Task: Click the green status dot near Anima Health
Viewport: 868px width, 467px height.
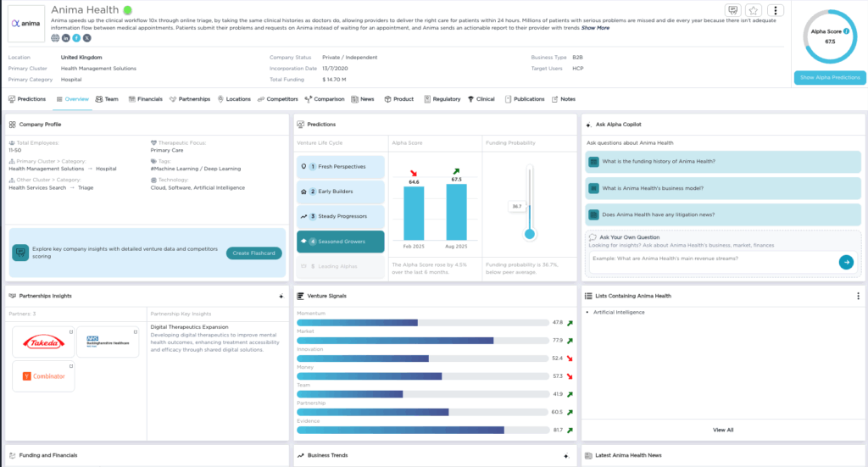Action: tap(127, 10)
